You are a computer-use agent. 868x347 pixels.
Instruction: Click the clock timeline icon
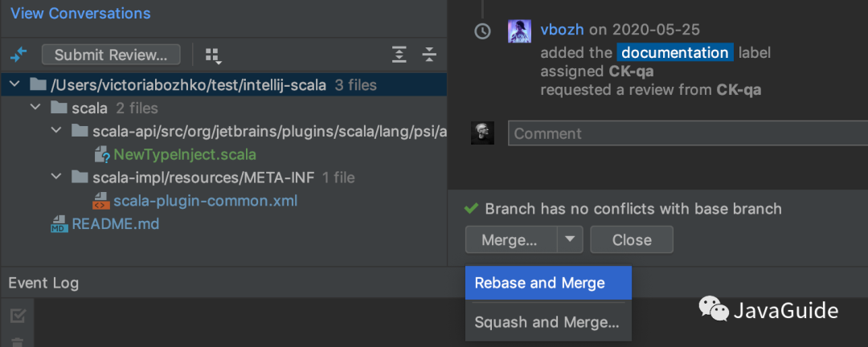point(482,31)
